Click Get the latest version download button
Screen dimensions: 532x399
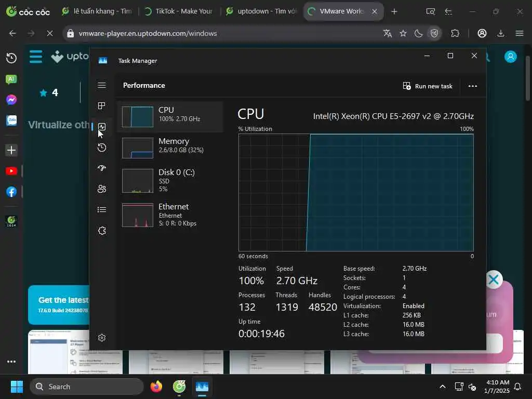[x=59, y=304]
